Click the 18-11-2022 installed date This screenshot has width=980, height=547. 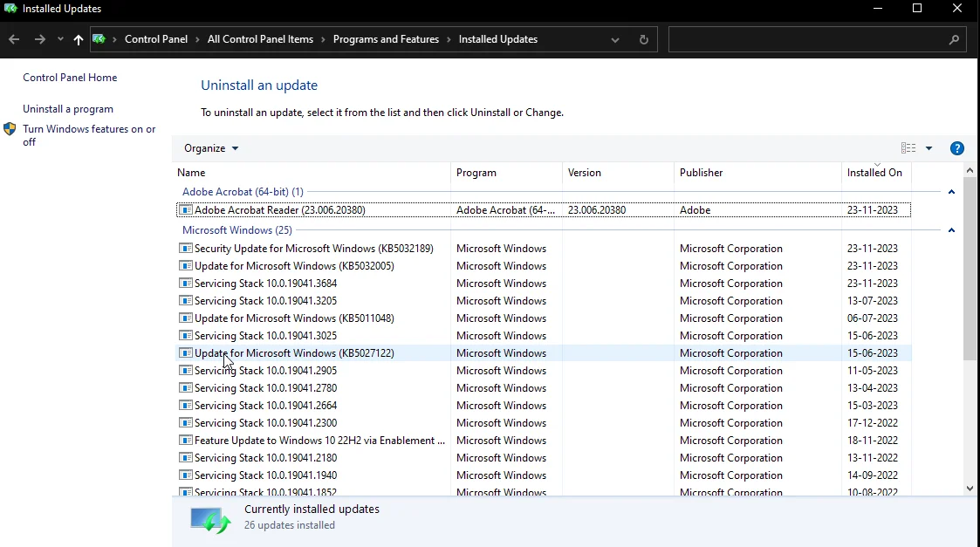(x=873, y=441)
